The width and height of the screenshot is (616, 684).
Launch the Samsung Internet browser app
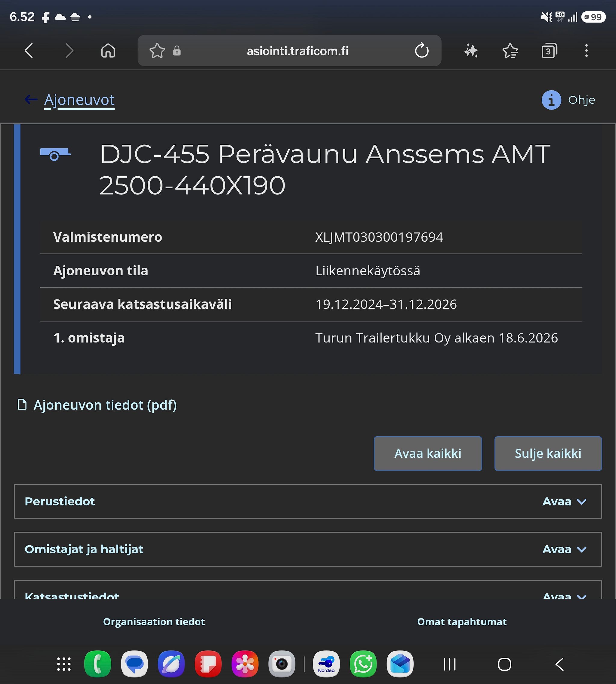pyautogui.click(x=171, y=664)
